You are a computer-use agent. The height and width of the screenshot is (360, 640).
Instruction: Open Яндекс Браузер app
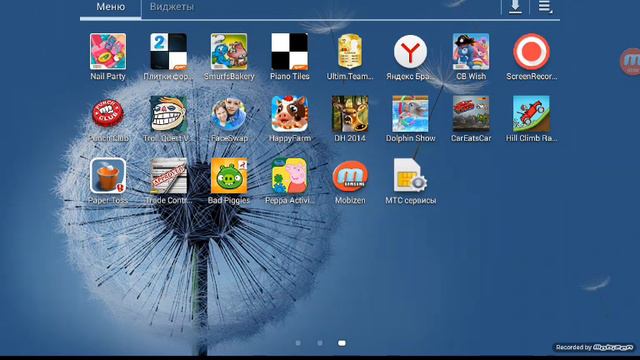410,52
